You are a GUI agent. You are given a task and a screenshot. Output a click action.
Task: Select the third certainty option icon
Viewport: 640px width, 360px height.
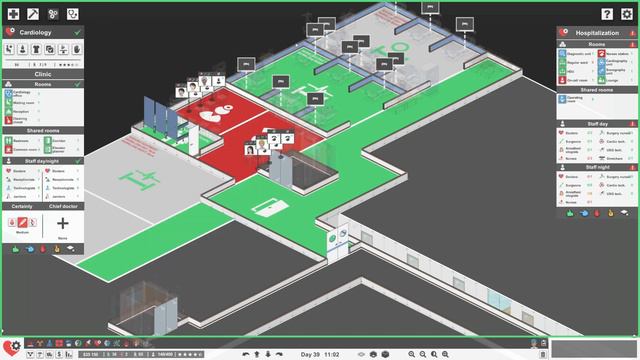(33, 222)
